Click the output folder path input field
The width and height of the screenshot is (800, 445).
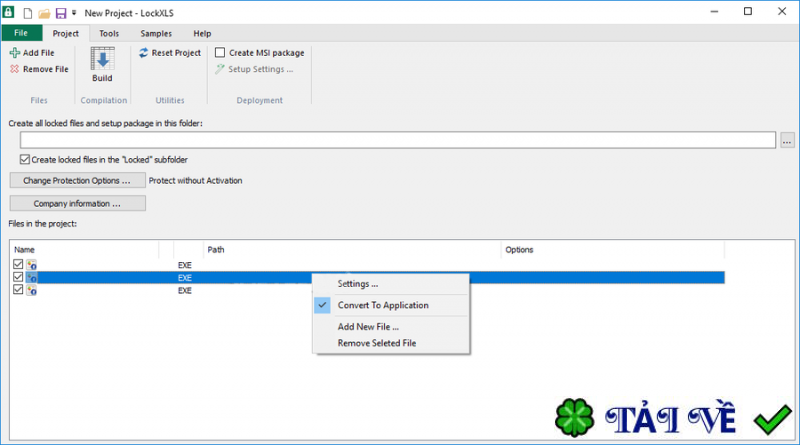398,140
